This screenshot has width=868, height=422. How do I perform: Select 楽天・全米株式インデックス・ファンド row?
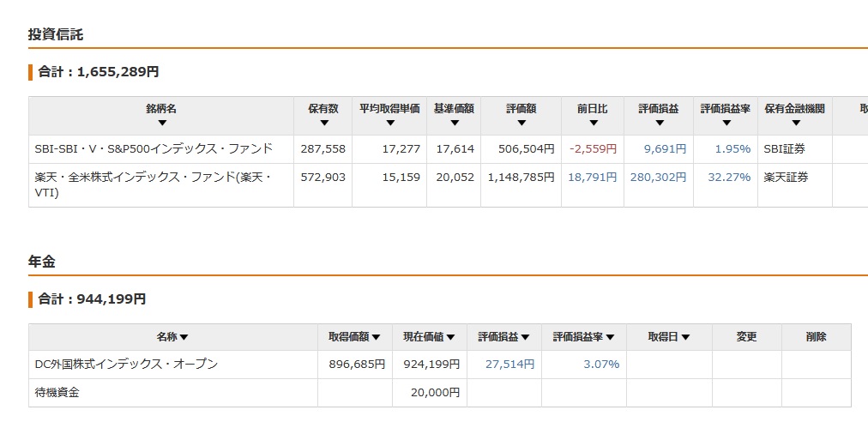(448, 185)
